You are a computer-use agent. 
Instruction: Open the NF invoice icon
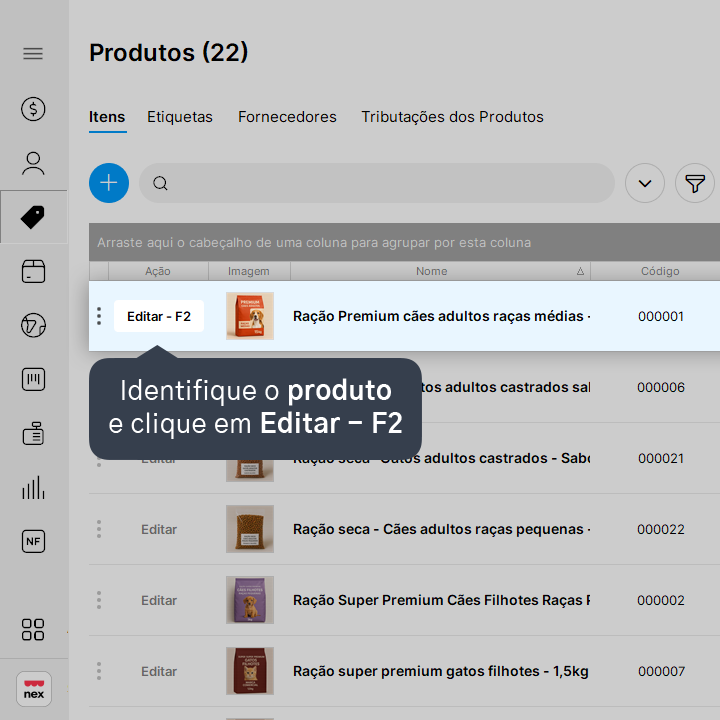pos(33,541)
